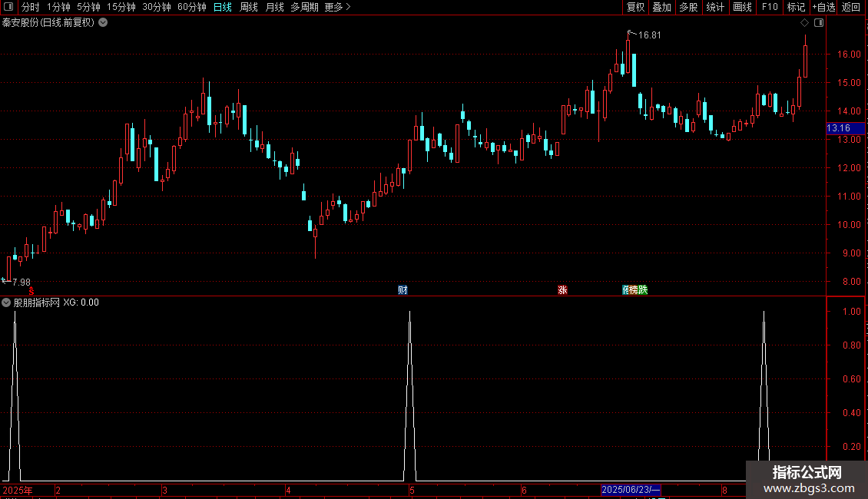Click the 2025年 timeline label
Image resolution: width=868 pixels, height=499 pixels.
click(18, 490)
